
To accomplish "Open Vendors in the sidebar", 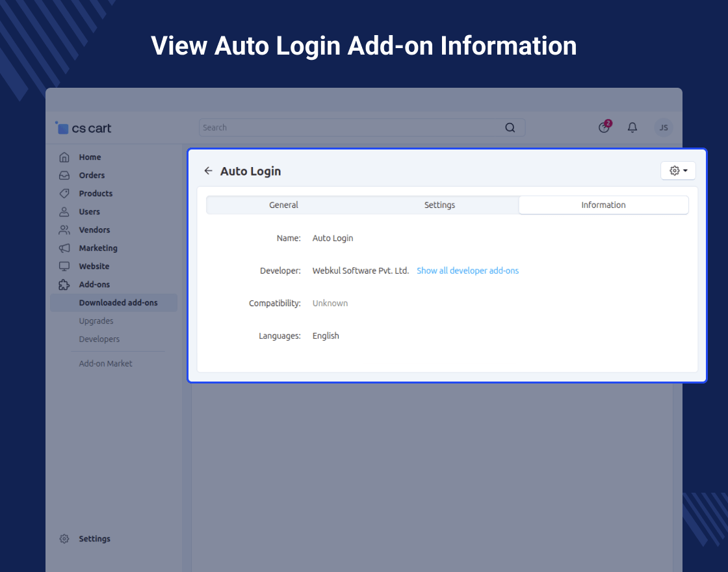I will point(94,230).
